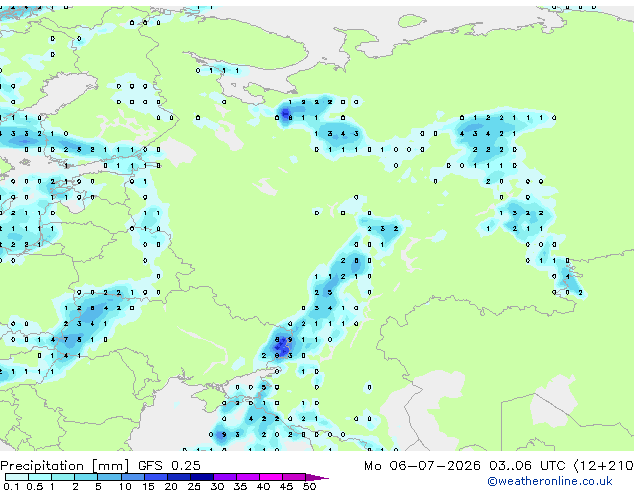Click the 5–10 mm legend color box

(109, 477)
